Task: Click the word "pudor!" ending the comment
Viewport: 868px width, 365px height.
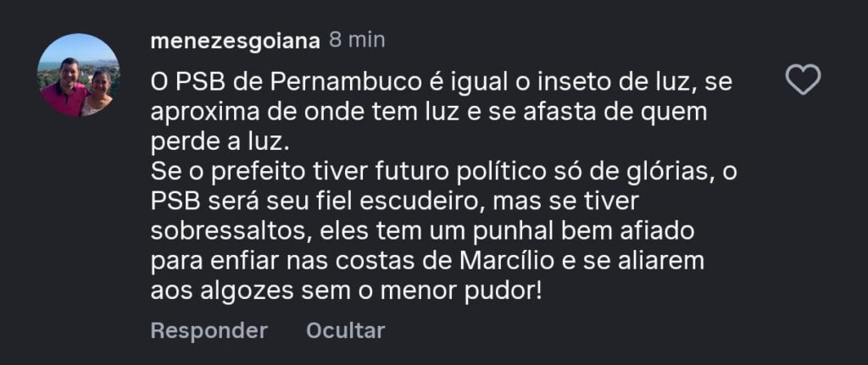Action: (x=505, y=290)
